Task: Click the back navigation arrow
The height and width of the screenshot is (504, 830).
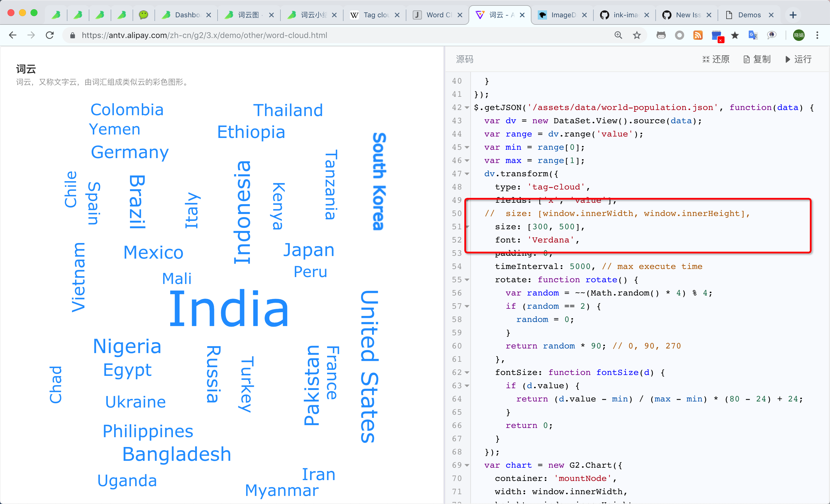Action: coord(12,35)
